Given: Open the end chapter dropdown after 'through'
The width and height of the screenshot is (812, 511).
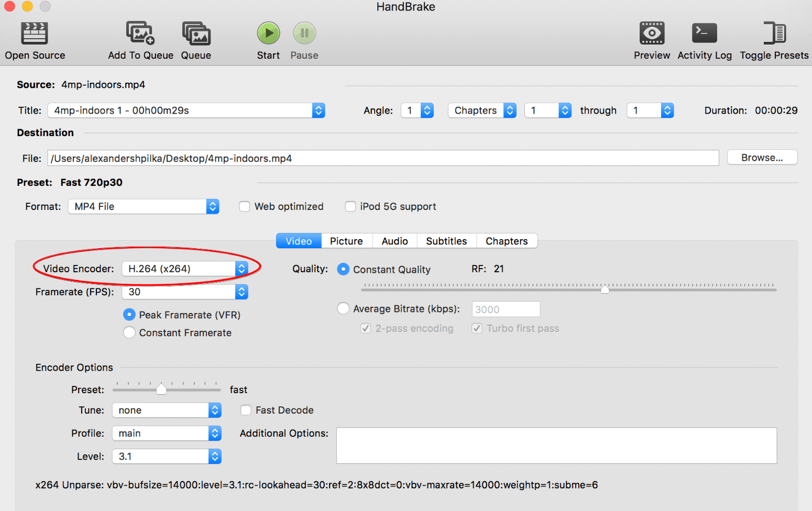Looking at the screenshot, I should [x=651, y=110].
